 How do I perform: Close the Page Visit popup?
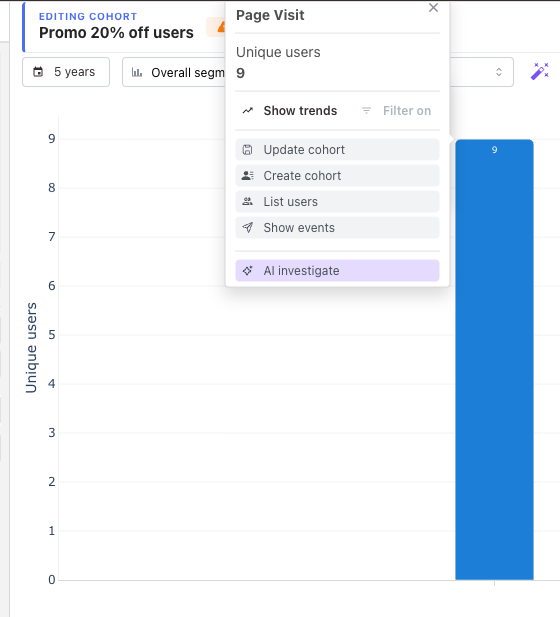(x=433, y=7)
